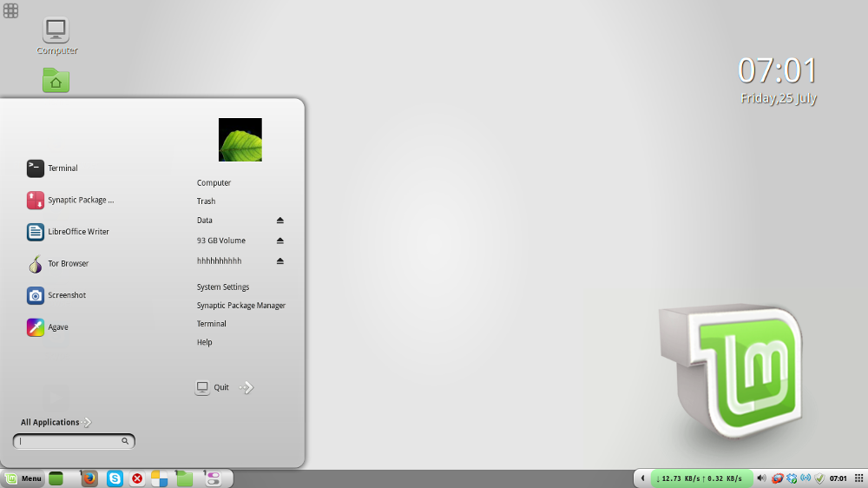Open the Data volume
Image resolution: width=868 pixels, height=488 pixels.
click(x=205, y=220)
